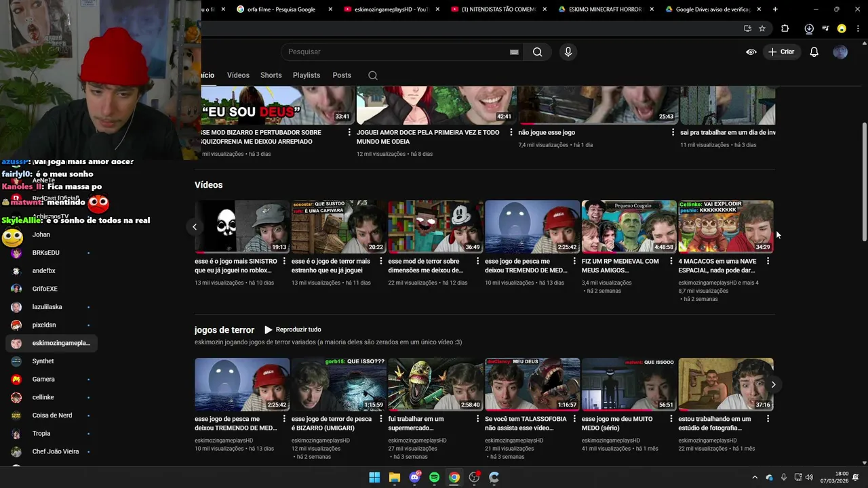Open options for 'fui trabalhar em um supermercado' video
This screenshot has width=868, height=488.
pyautogui.click(x=477, y=419)
